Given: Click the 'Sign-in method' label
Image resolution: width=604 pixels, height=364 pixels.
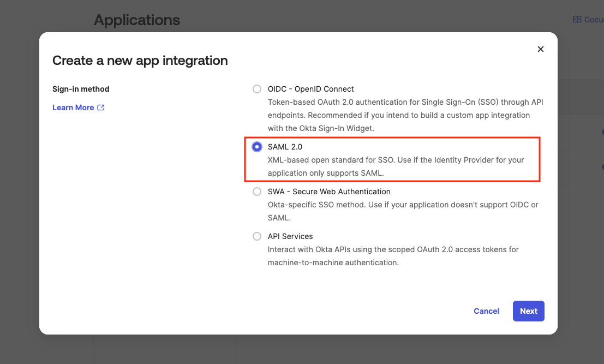Looking at the screenshot, I should 81,89.
